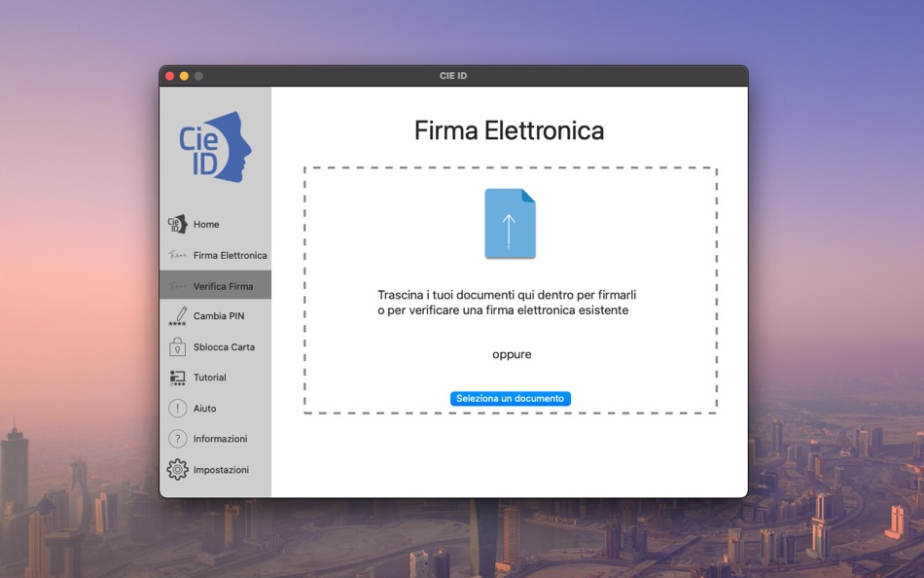
Task: Click the Cambia PIN pencil icon
Action: coord(177,316)
